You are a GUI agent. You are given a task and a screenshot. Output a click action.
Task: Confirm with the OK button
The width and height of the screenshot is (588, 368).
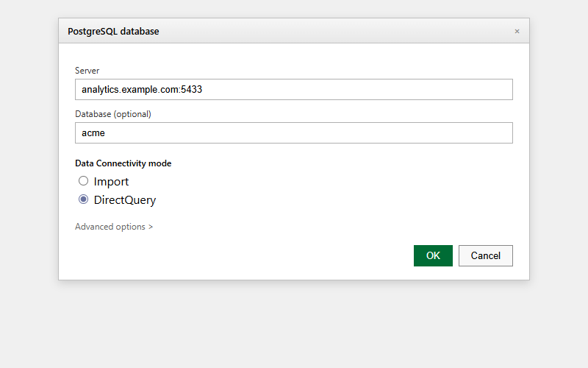[x=433, y=255]
